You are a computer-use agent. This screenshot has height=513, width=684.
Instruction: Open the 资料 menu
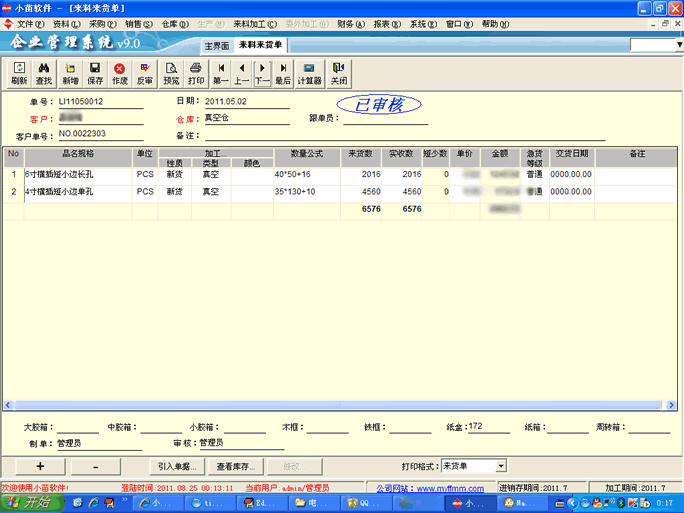(x=67, y=24)
